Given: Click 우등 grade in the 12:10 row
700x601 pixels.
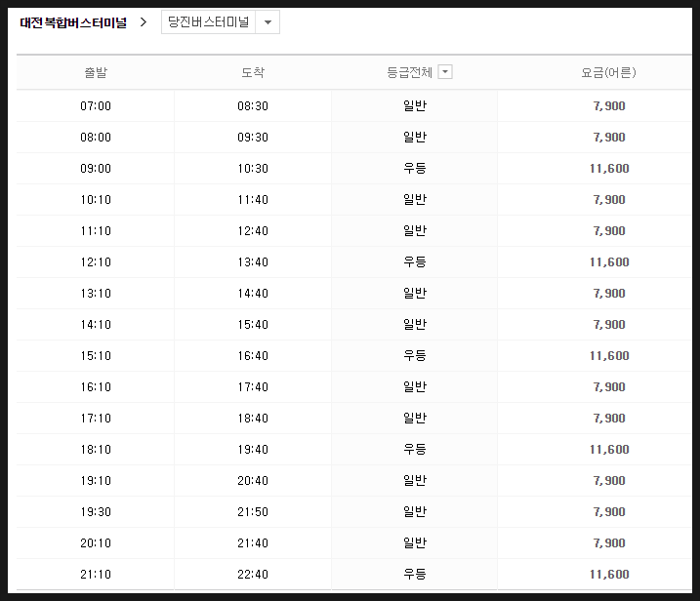Looking at the screenshot, I should (415, 261).
